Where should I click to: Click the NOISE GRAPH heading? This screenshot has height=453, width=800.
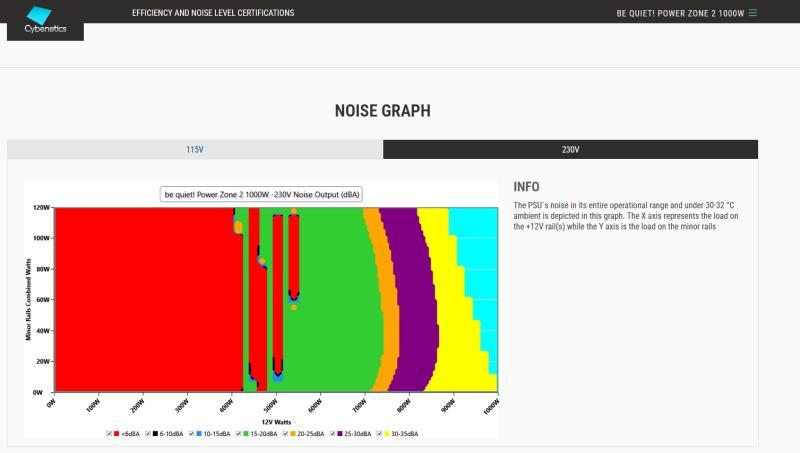coord(383,111)
